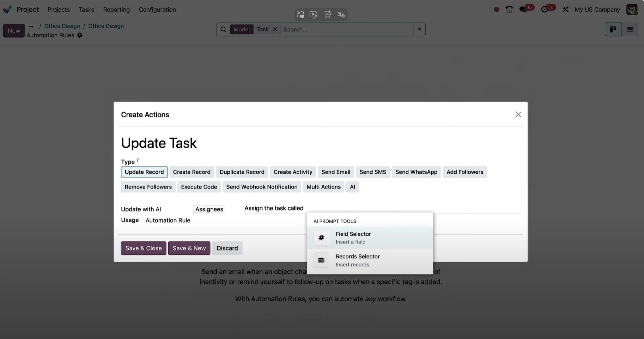This screenshot has width=644, height=339.
Task: Open the search filters dropdown arrow
Action: 419,29
